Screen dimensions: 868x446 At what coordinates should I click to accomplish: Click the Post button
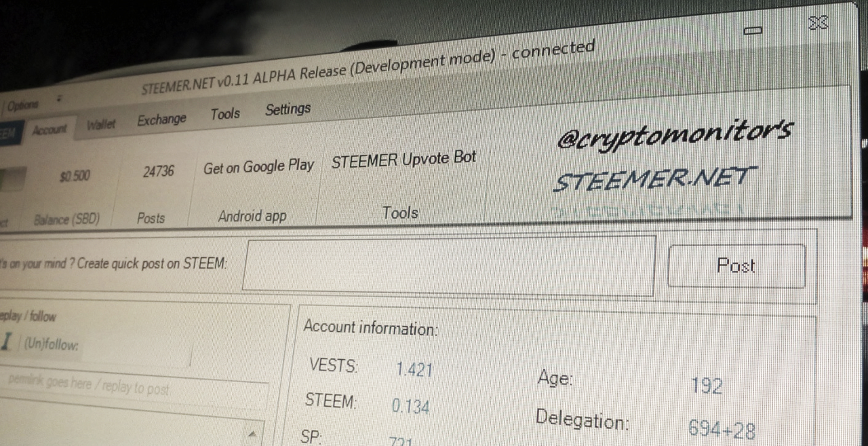tap(736, 266)
